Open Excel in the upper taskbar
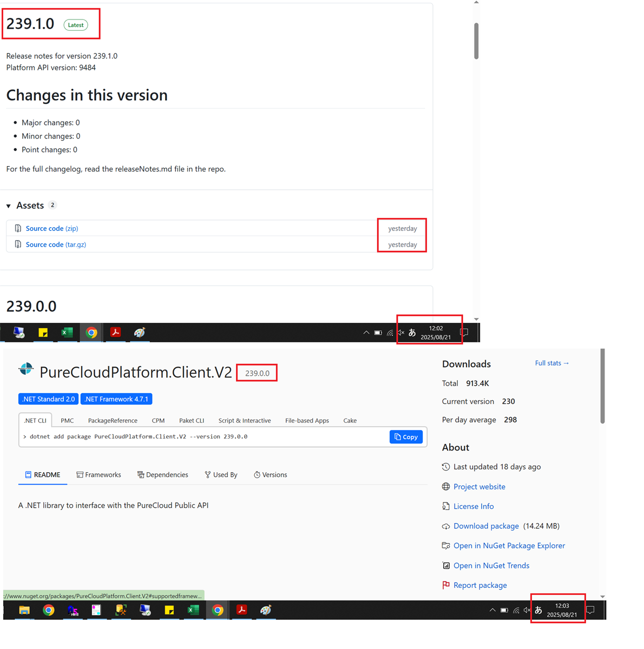The image size is (644, 649). pos(67,333)
